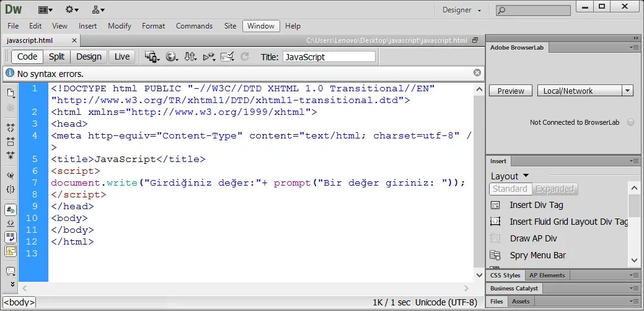Open Insert panel options menu

click(x=633, y=161)
